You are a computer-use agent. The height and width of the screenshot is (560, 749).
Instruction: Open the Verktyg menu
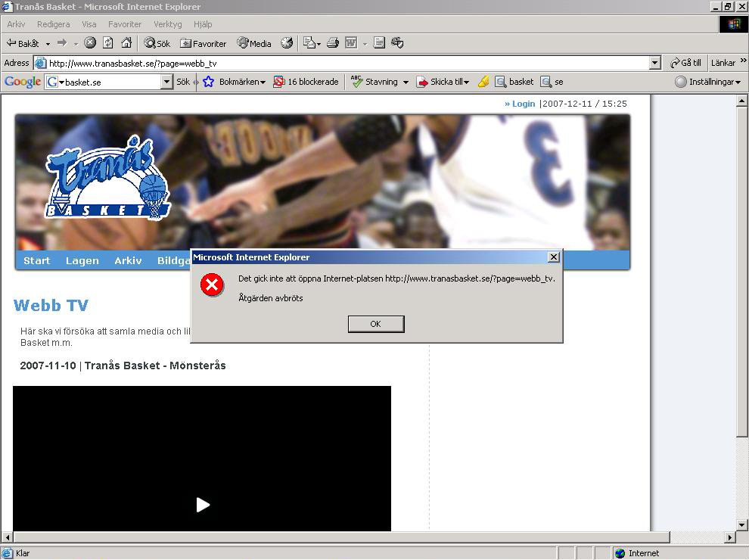tap(168, 24)
